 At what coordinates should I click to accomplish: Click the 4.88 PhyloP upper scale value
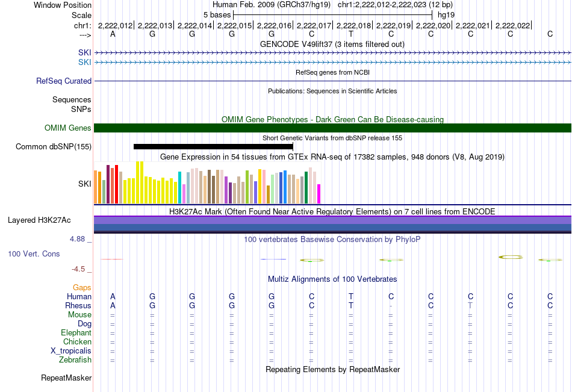tap(77, 239)
